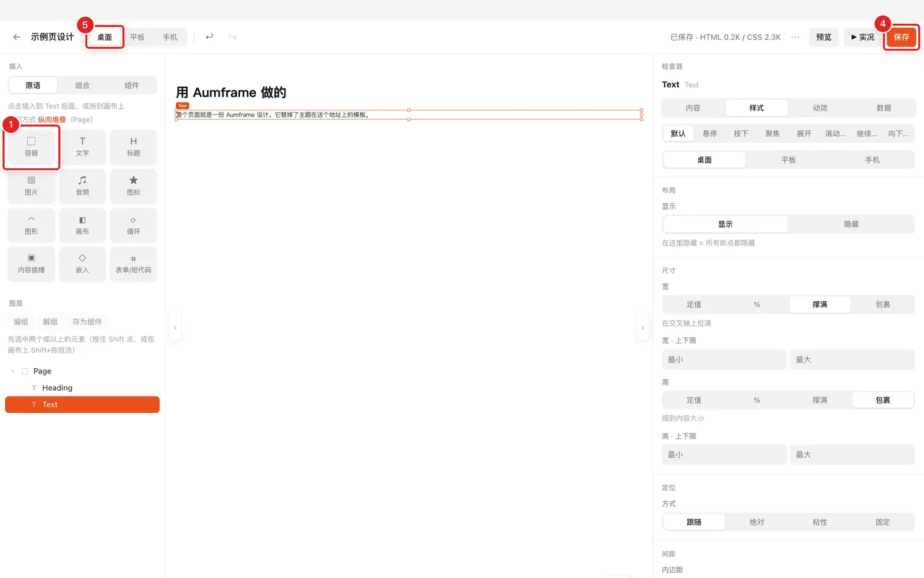Insert a 图形 shape element
Screen dimensions: 924x578
click(x=31, y=225)
